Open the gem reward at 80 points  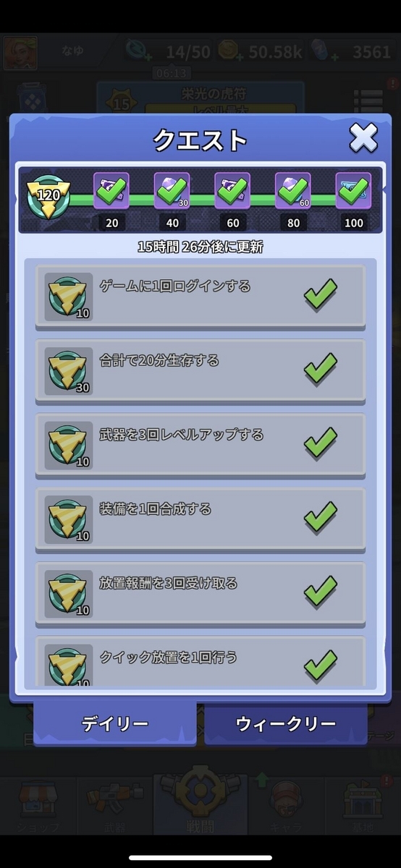tap(293, 191)
